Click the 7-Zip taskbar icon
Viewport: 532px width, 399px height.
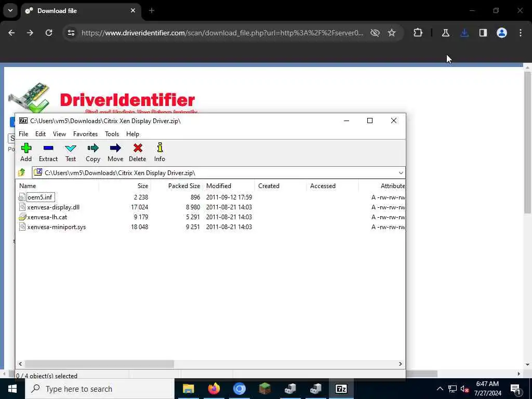(x=341, y=389)
